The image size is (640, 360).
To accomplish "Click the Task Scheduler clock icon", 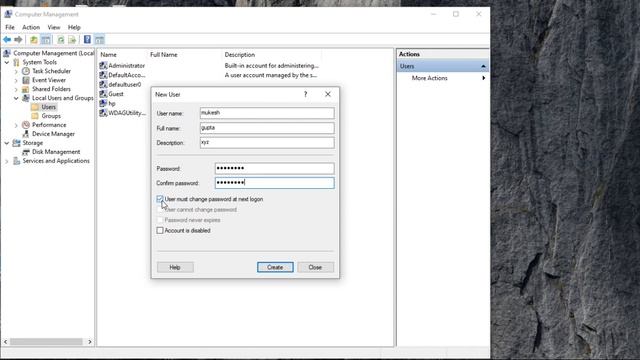I will (26, 71).
